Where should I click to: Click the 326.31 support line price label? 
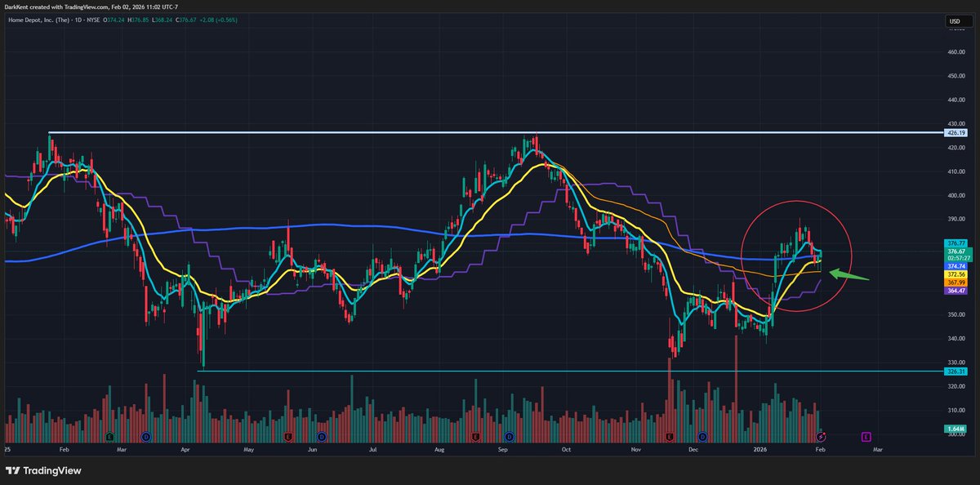pos(955,371)
